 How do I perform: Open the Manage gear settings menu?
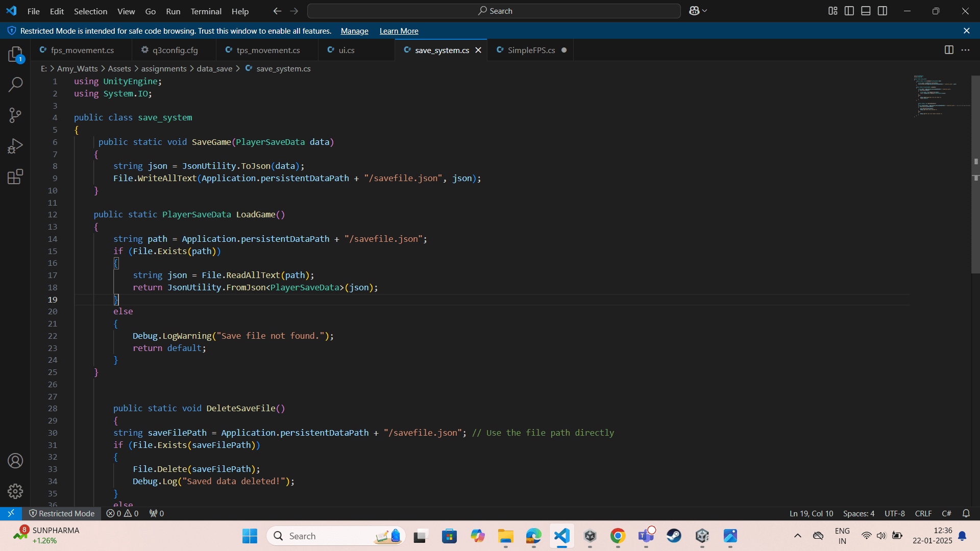coord(15,491)
